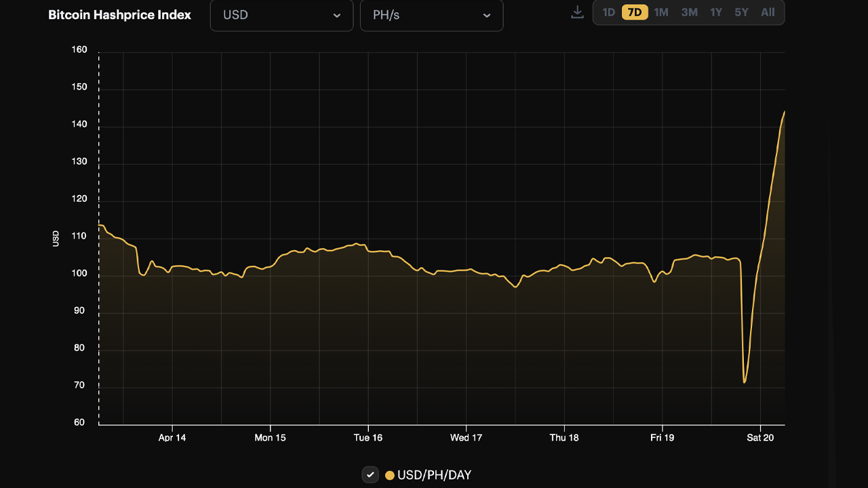
Task: Click the Wed 17 axis label
Action: pyautogui.click(x=465, y=438)
